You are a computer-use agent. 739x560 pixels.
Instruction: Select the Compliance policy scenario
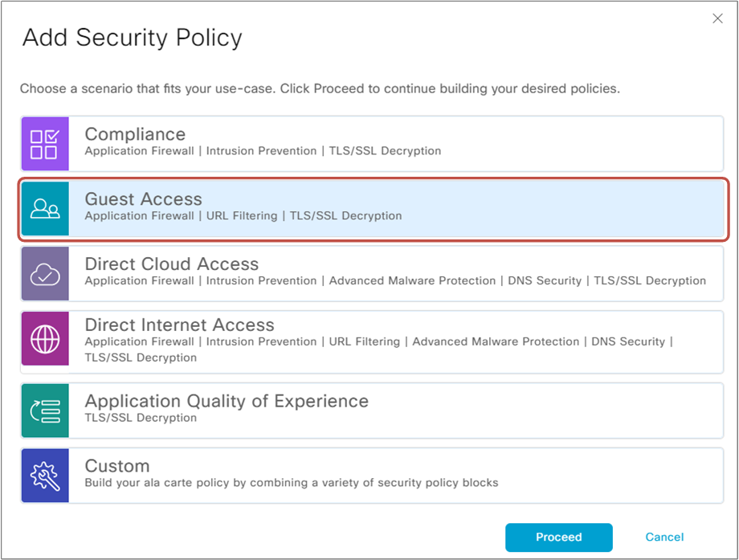click(369, 144)
